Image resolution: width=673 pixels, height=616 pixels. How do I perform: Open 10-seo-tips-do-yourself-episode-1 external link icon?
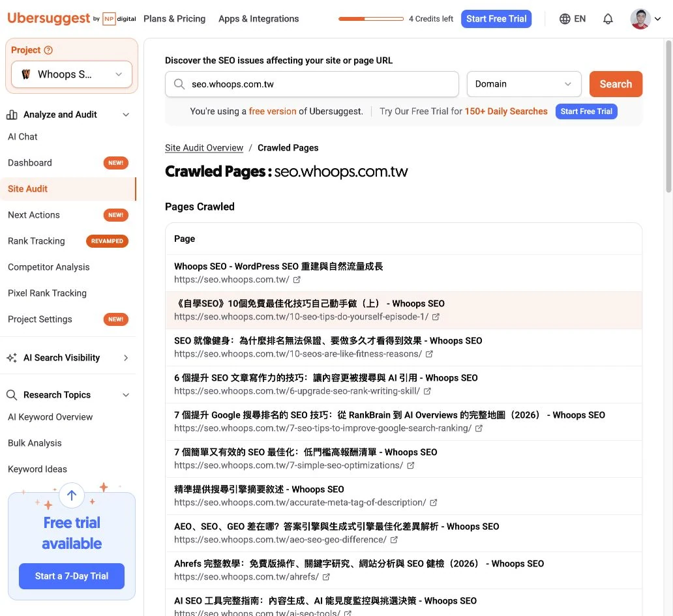click(x=436, y=317)
